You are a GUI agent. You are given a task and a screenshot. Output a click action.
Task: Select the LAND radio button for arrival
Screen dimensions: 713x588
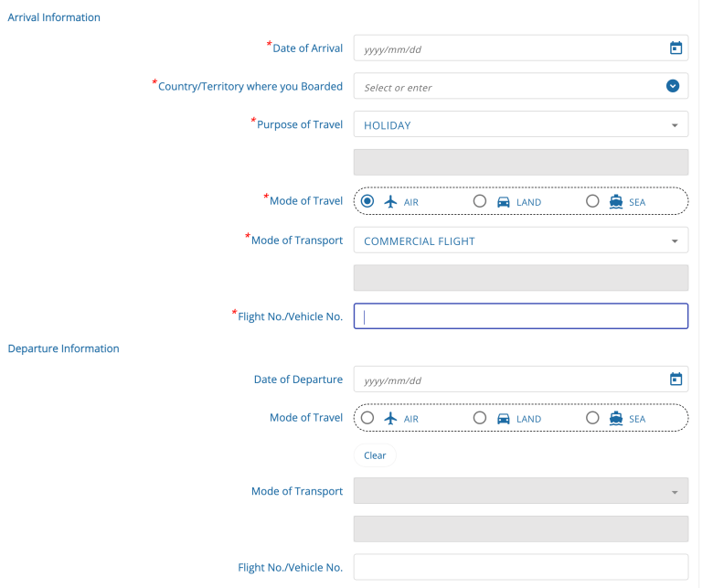pos(480,201)
